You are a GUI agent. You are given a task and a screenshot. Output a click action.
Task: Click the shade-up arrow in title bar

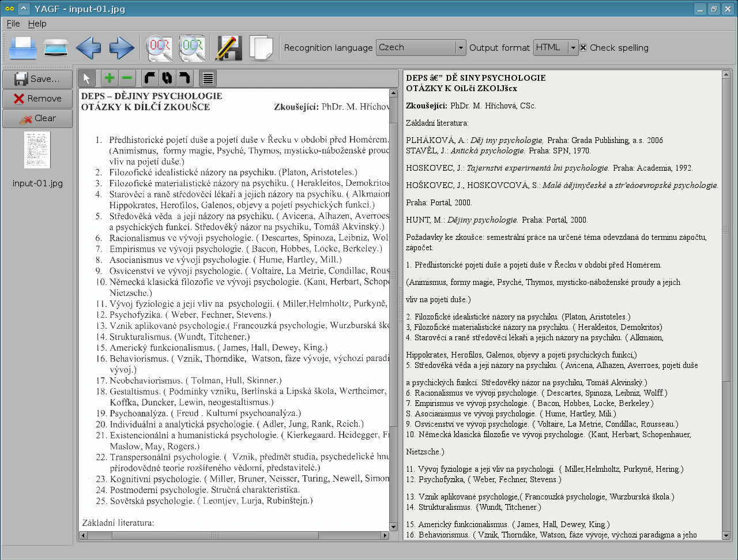(24, 9)
